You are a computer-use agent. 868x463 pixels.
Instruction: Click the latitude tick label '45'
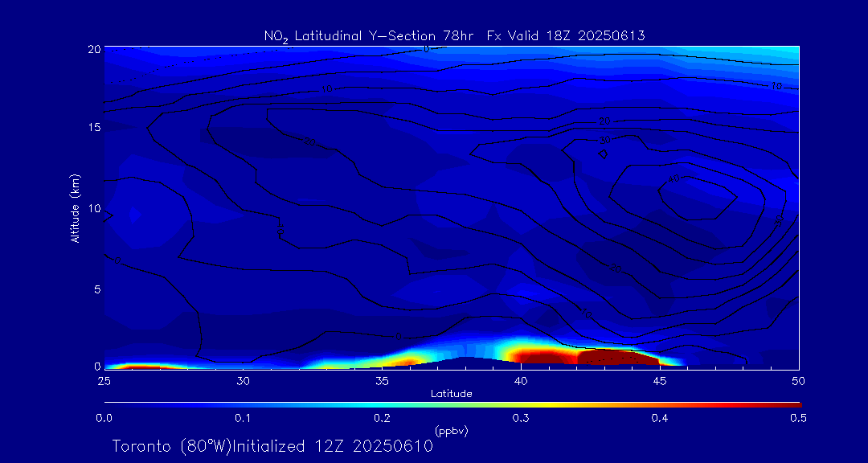[660, 380]
